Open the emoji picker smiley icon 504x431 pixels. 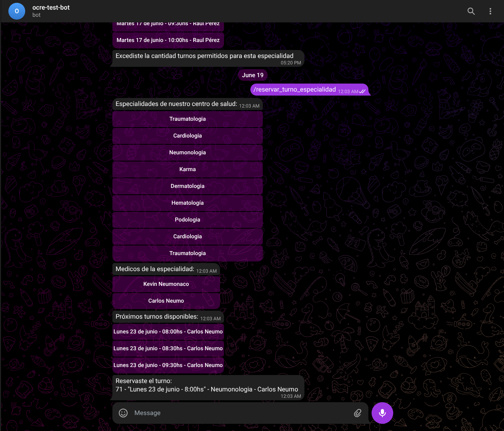click(x=123, y=413)
